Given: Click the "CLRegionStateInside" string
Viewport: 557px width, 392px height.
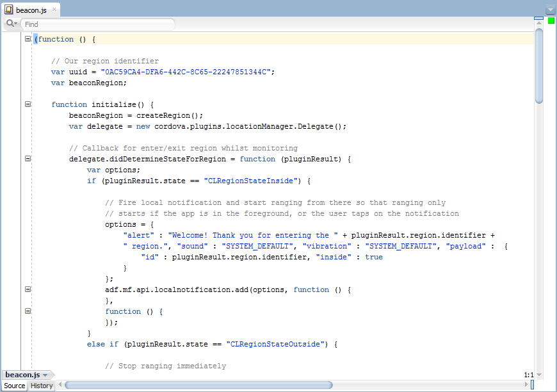Looking at the screenshot, I should pyautogui.click(x=250, y=181).
